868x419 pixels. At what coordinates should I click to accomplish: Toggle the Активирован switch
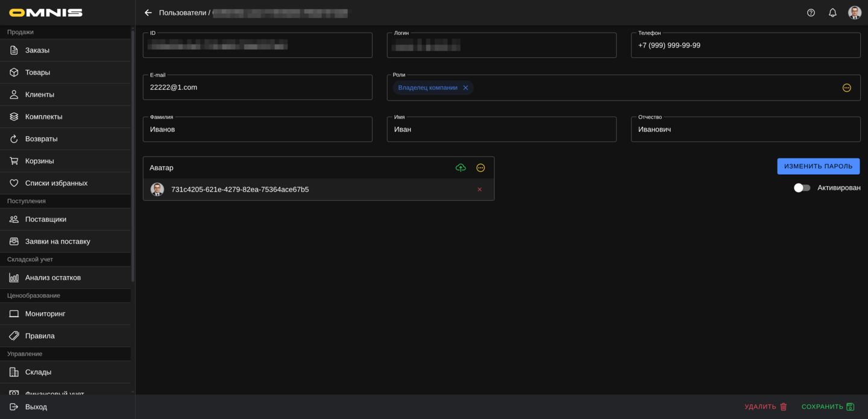tap(802, 188)
